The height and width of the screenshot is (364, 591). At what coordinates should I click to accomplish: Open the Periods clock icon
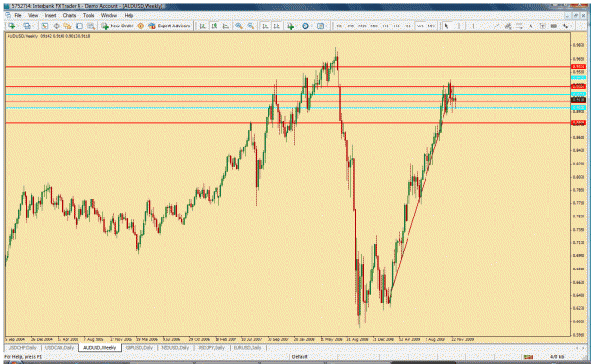click(x=305, y=26)
